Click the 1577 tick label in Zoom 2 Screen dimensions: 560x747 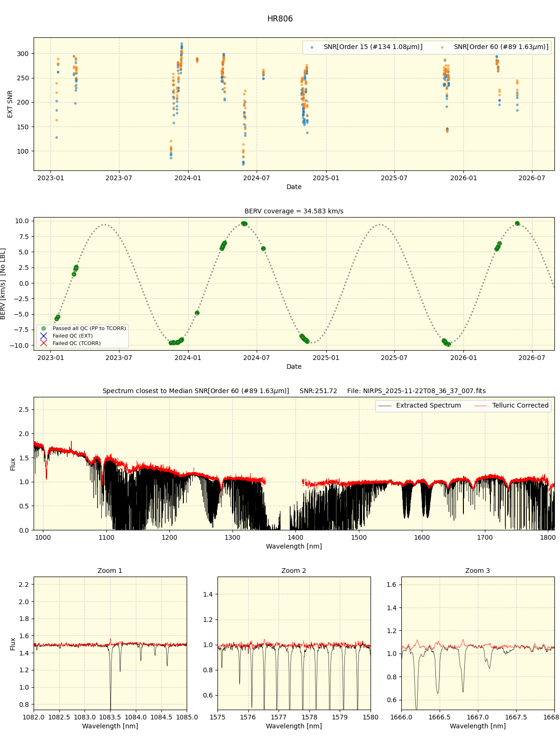(x=279, y=717)
